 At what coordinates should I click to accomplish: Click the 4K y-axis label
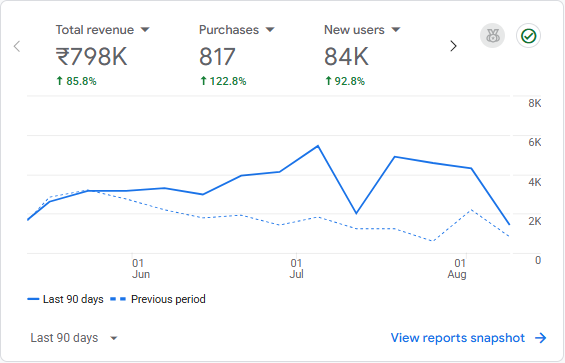[x=535, y=182]
